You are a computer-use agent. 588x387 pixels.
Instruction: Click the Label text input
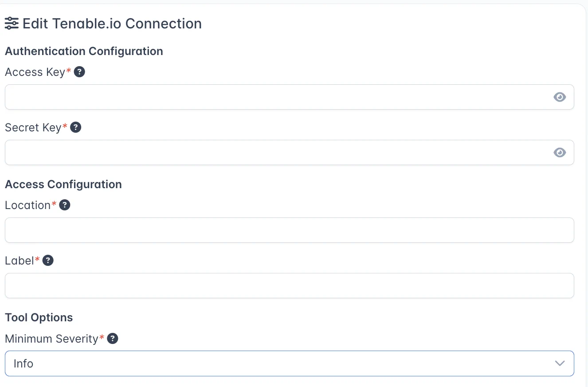click(x=289, y=286)
